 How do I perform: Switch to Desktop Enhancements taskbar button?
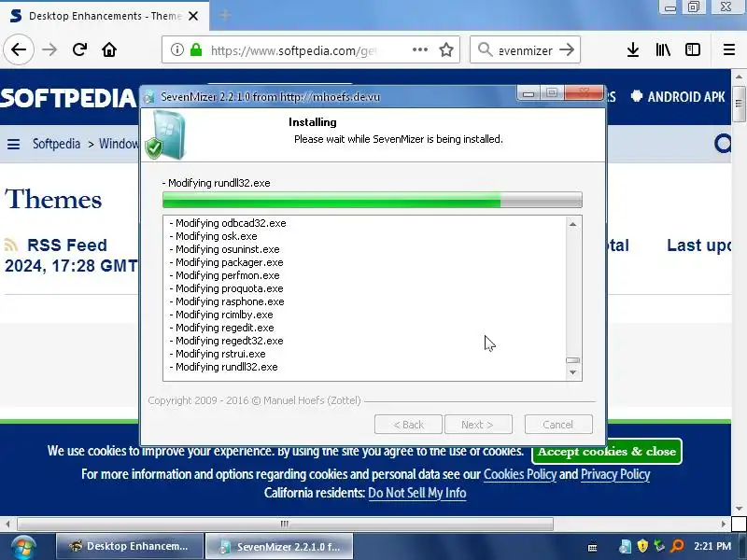[x=129, y=546]
